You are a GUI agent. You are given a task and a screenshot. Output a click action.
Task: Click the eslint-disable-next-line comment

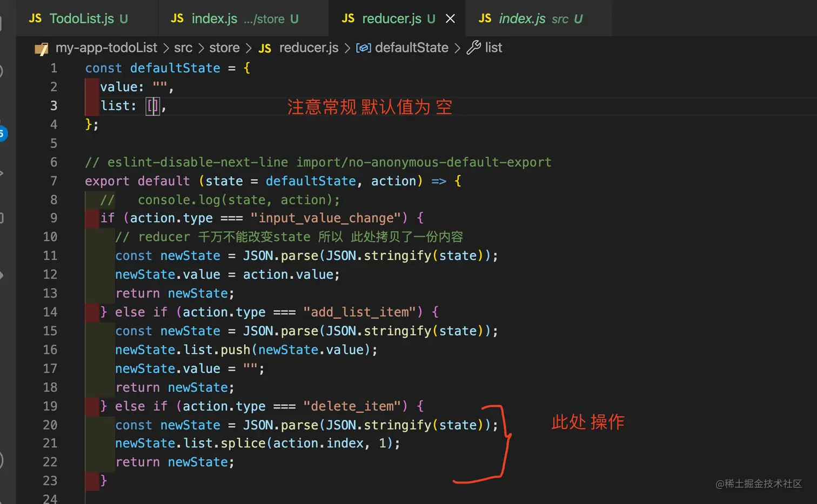318,162
